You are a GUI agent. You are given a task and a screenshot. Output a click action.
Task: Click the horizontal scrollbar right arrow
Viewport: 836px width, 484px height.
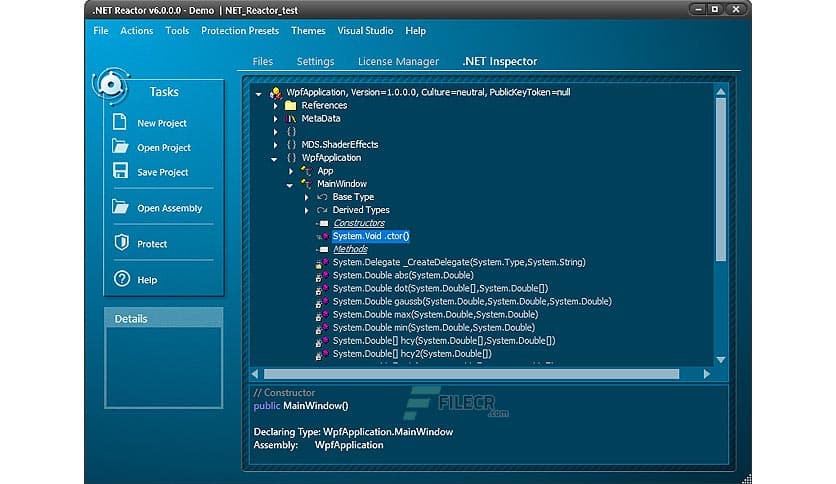[707, 374]
